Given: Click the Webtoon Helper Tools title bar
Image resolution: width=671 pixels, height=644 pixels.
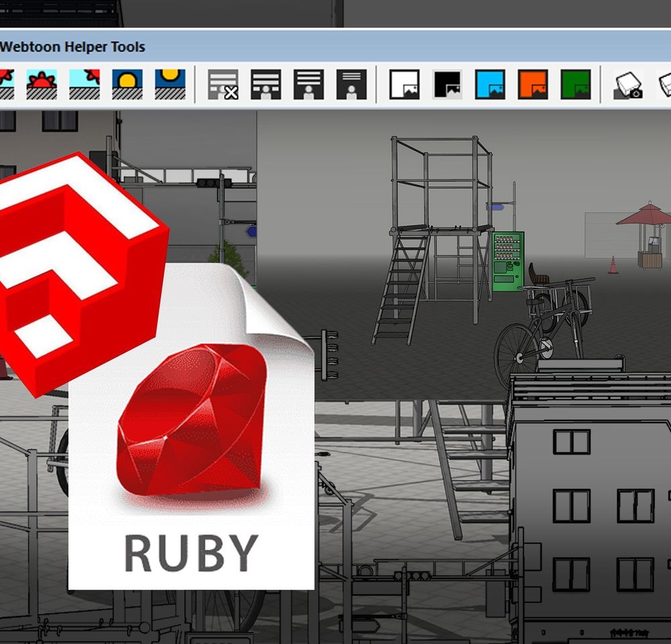Looking at the screenshot, I should (74, 48).
